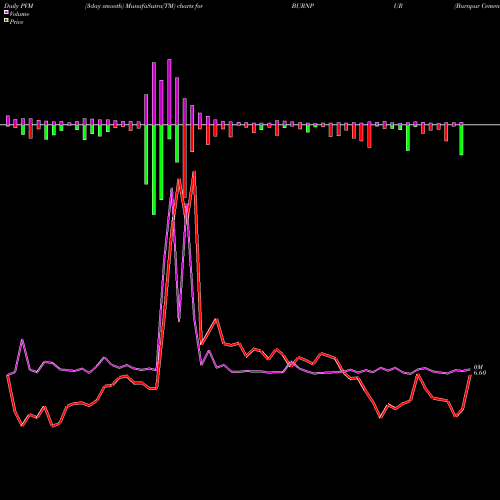Image resolution: width=500 pixels, height=500 pixels.
Task: Click the 'Daily PVM' title text
Action: pyautogui.click(x=19, y=6)
